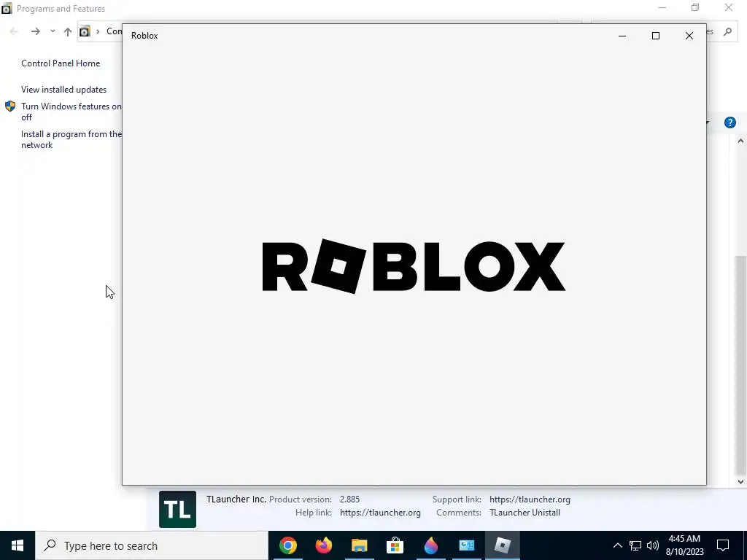The height and width of the screenshot is (560, 747).
Task: Open Google Chrome from the taskbar
Action: [x=287, y=545]
